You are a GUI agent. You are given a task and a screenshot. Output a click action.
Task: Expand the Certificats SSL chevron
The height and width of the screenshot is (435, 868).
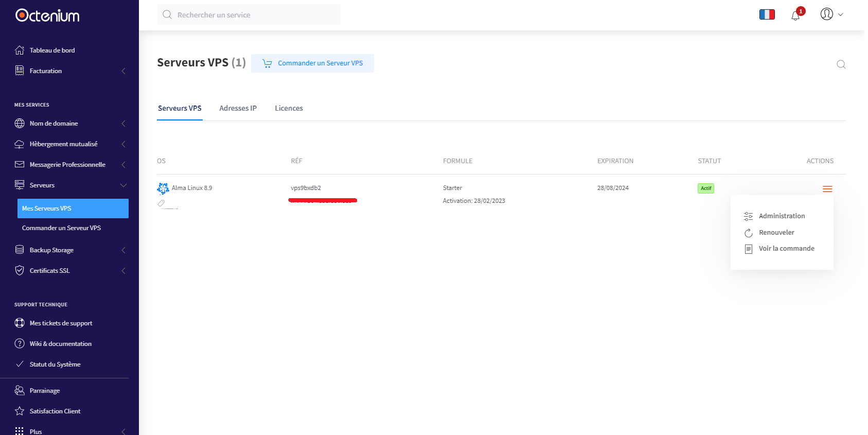[x=123, y=271]
